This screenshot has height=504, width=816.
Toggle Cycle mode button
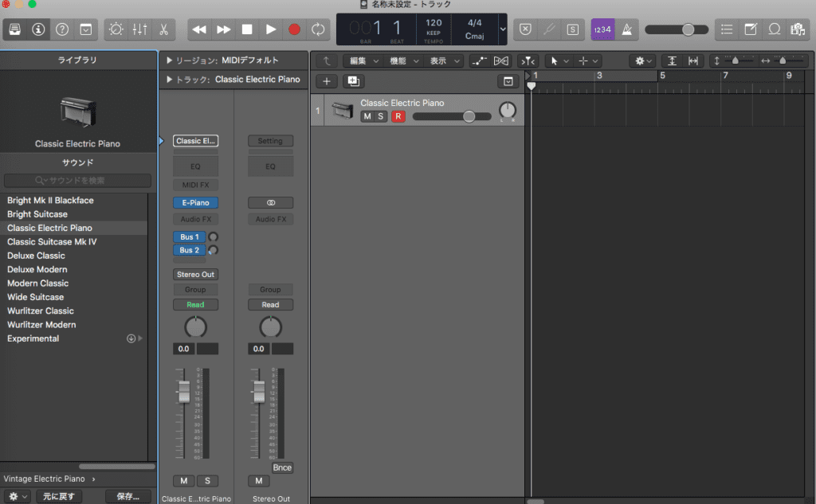[x=318, y=29]
